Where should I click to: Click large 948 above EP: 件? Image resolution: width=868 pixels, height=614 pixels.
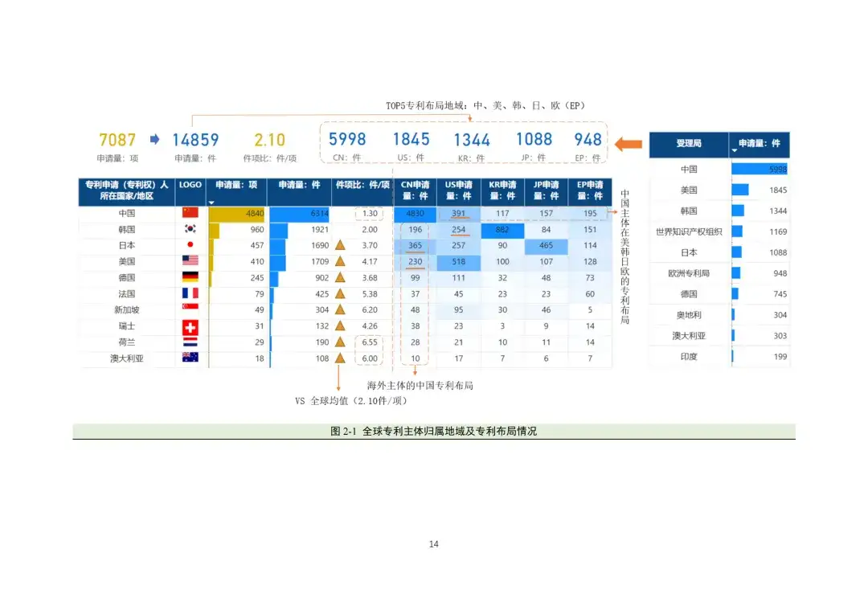588,140
